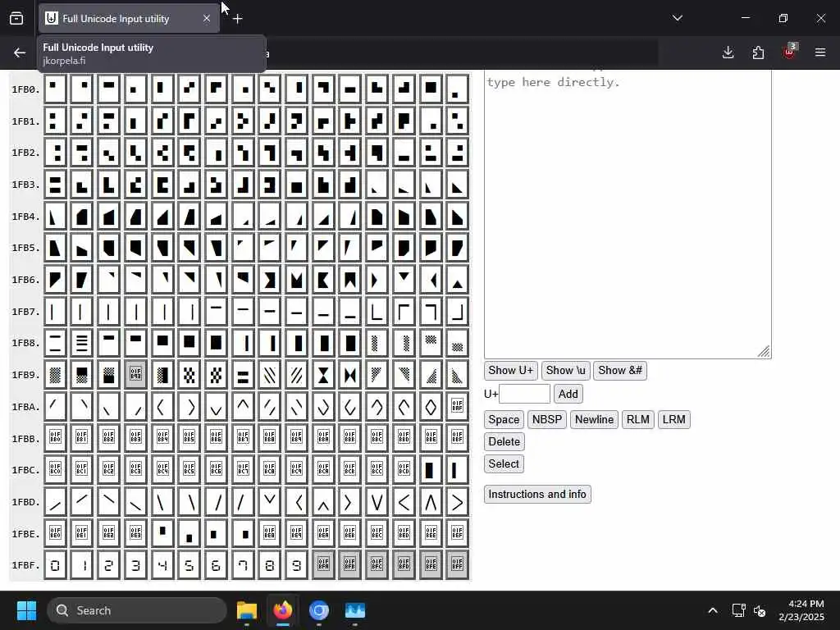The image size is (840, 630).
Task: Choose the two thick horizontal bars glyph in row 1FB9
Action: click(x=243, y=374)
